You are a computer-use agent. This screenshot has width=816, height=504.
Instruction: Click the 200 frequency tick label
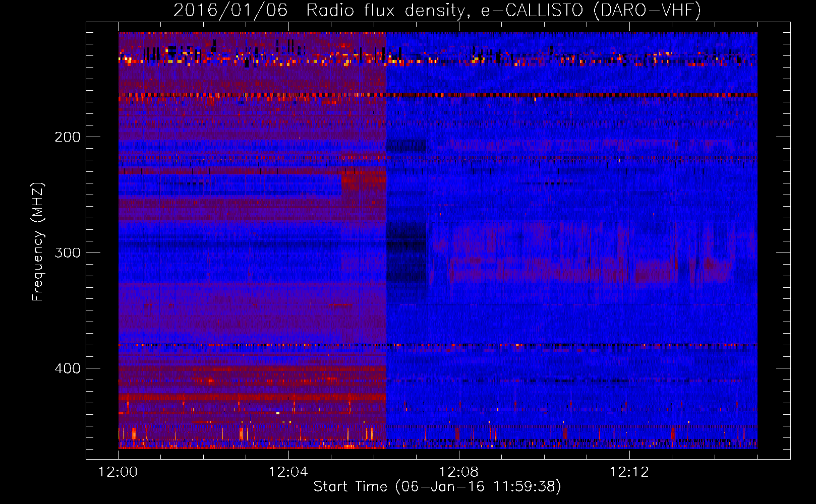click(68, 137)
